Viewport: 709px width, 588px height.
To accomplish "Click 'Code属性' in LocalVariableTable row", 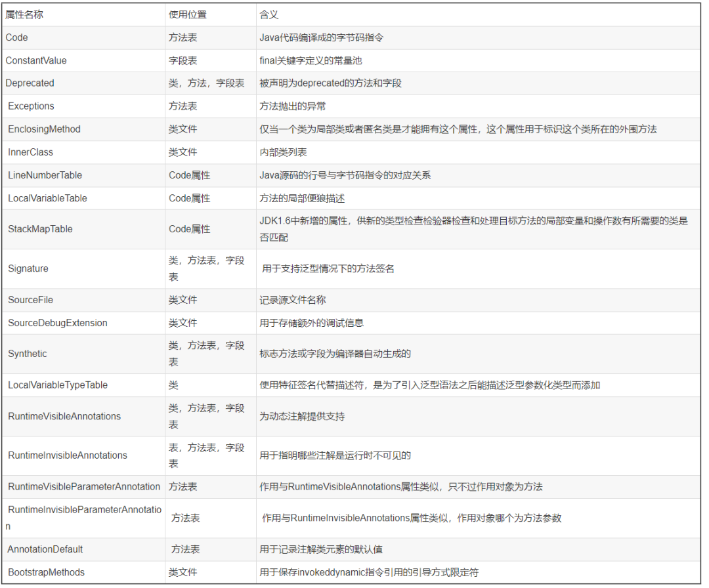I will [x=190, y=198].
